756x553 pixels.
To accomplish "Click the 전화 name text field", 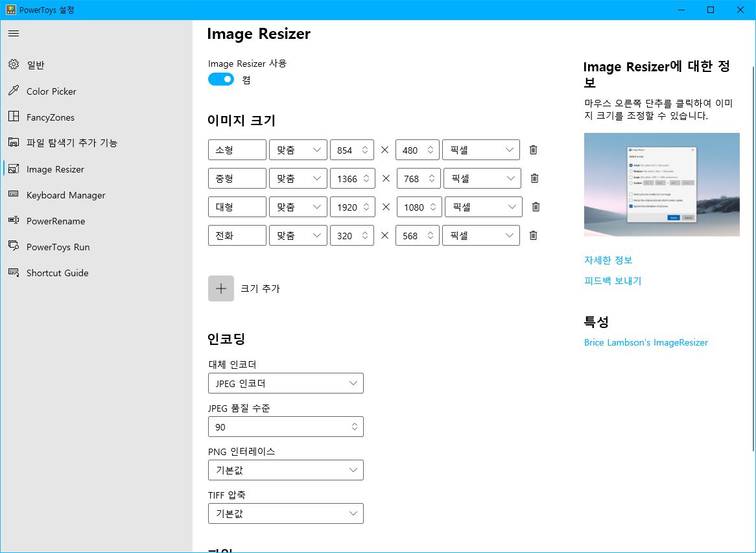I will point(237,235).
